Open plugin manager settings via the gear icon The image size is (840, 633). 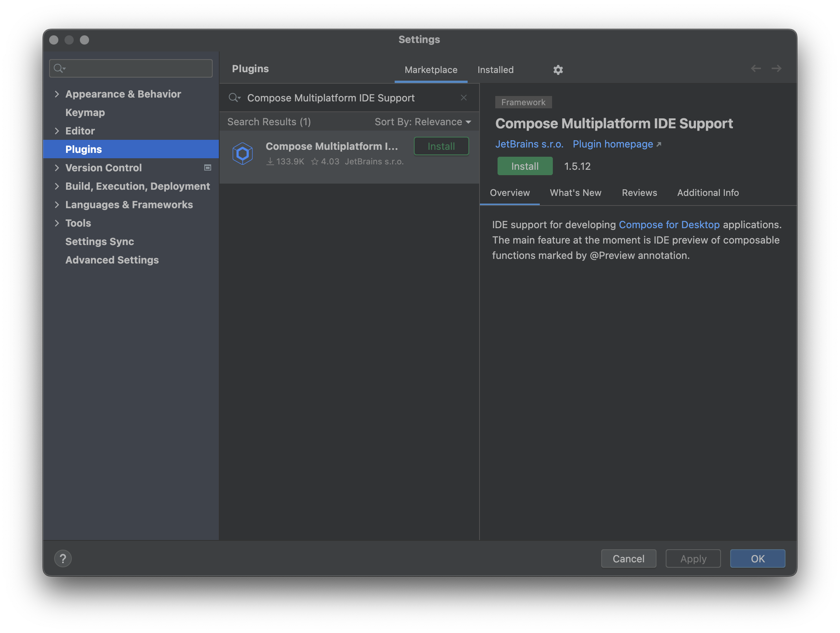[x=558, y=70]
